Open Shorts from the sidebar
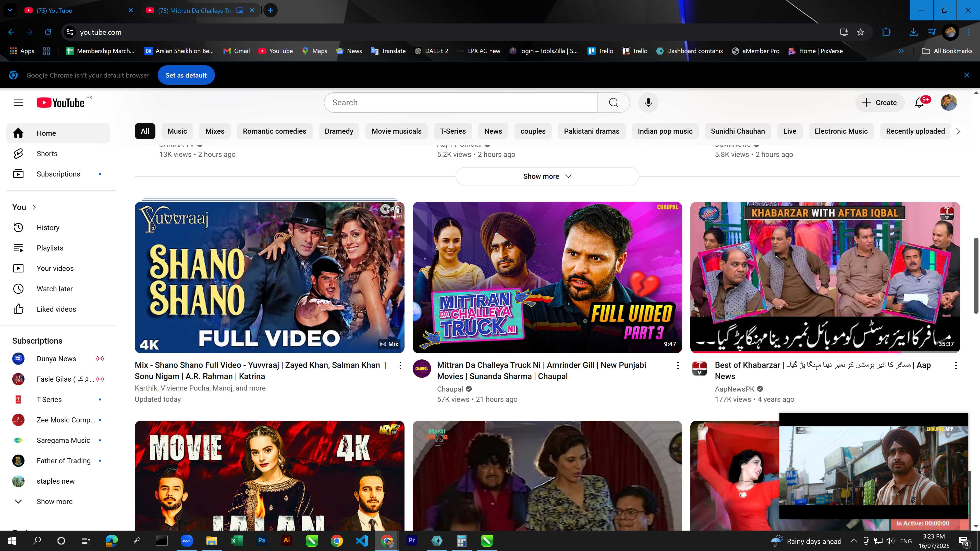This screenshot has width=980, height=551. click(x=58, y=154)
